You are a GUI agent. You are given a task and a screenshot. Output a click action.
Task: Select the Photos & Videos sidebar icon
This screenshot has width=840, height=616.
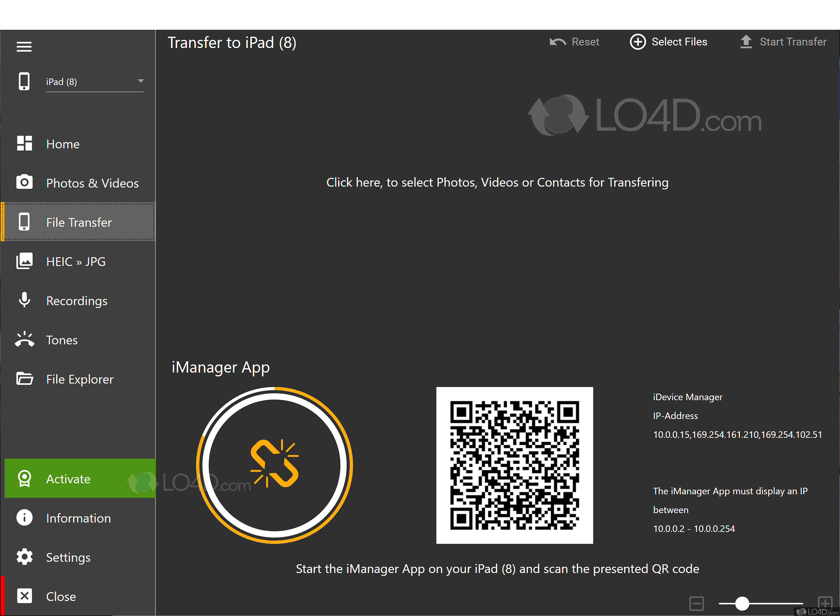(24, 182)
